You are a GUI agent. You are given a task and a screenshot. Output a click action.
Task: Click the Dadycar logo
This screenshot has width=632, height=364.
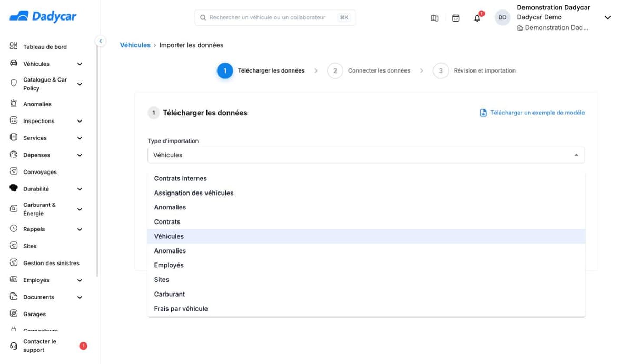pyautogui.click(x=43, y=16)
